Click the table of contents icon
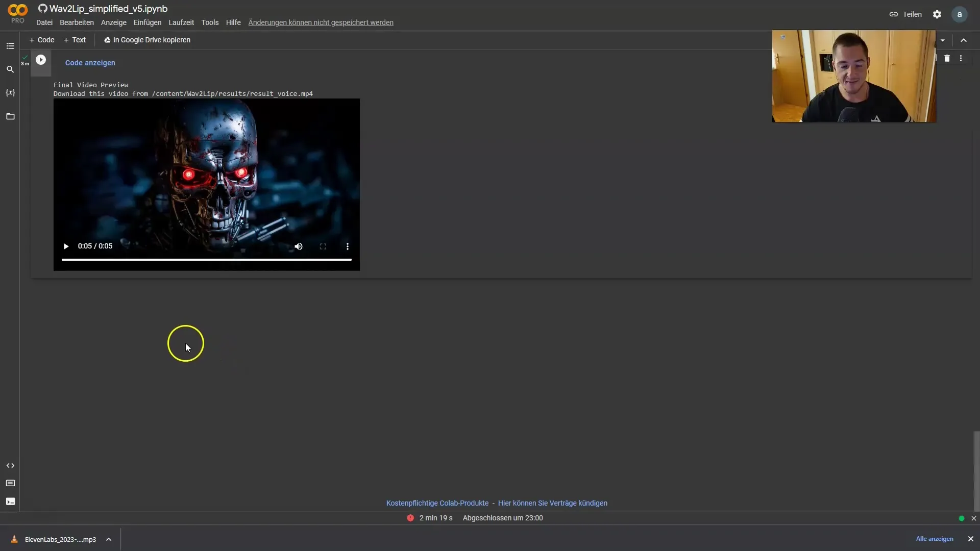The height and width of the screenshot is (551, 980). pos(10,45)
